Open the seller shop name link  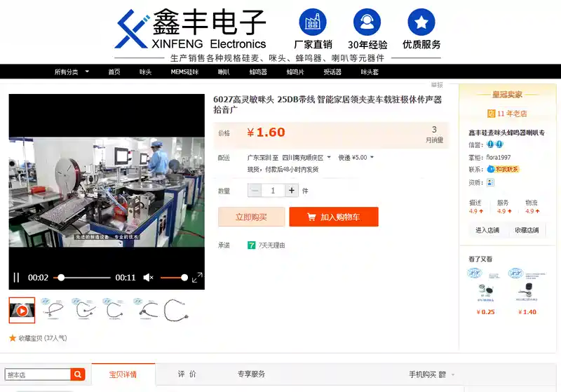click(506, 133)
